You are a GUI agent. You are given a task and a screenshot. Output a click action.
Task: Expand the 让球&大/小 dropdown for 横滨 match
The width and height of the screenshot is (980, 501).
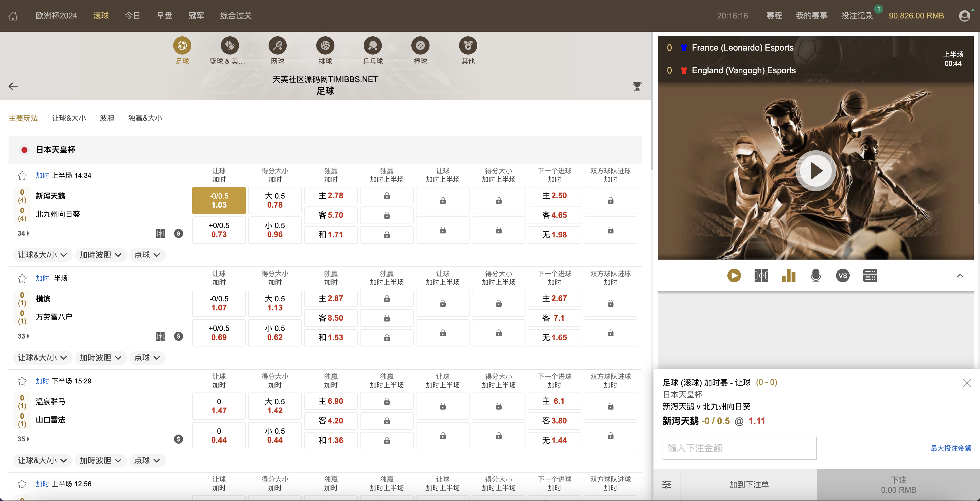42,358
